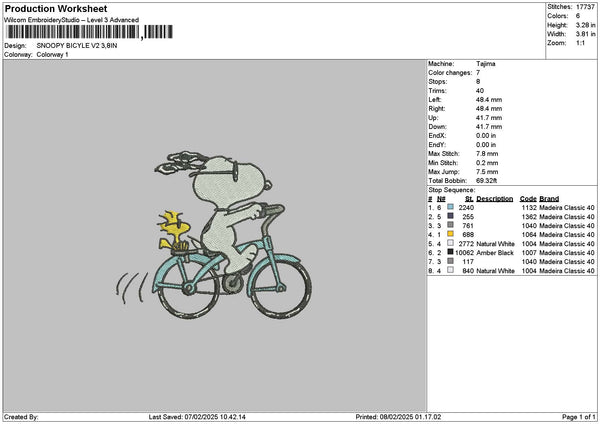Click the "Code" column header
This screenshot has height=424, width=600.
click(x=528, y=199)
